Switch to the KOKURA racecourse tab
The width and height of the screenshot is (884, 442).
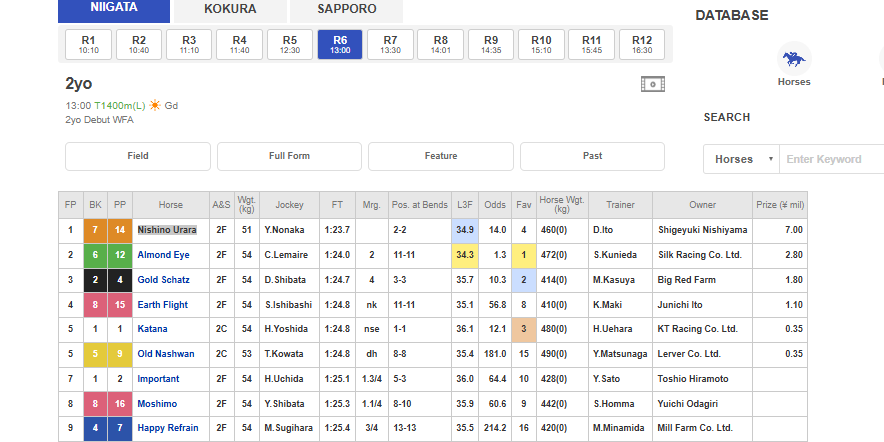(230, 10)
